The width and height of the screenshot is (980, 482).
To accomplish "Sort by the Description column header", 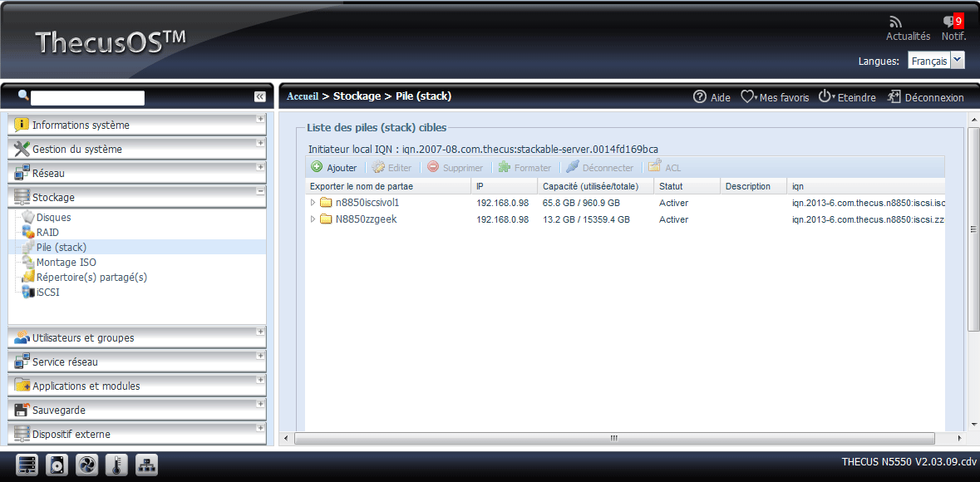I will (x=754, y=186).
